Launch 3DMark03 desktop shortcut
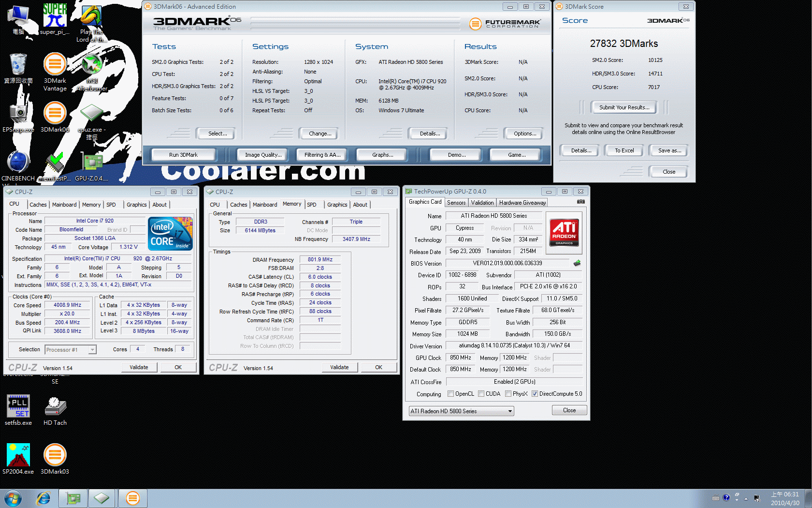 tap(55, 459)
